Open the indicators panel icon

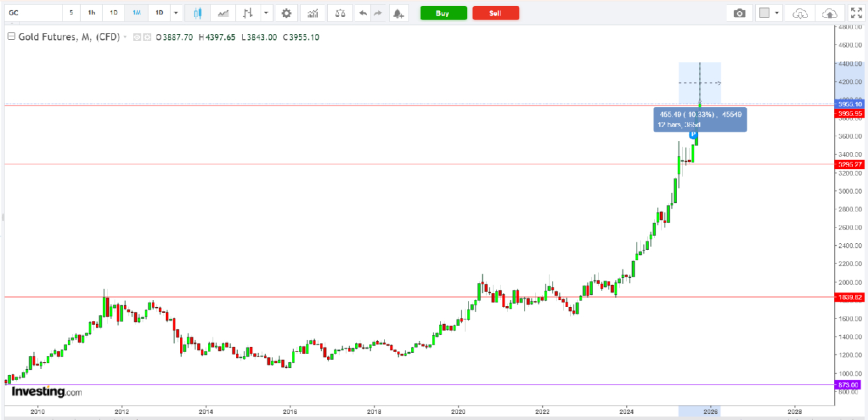313,12
